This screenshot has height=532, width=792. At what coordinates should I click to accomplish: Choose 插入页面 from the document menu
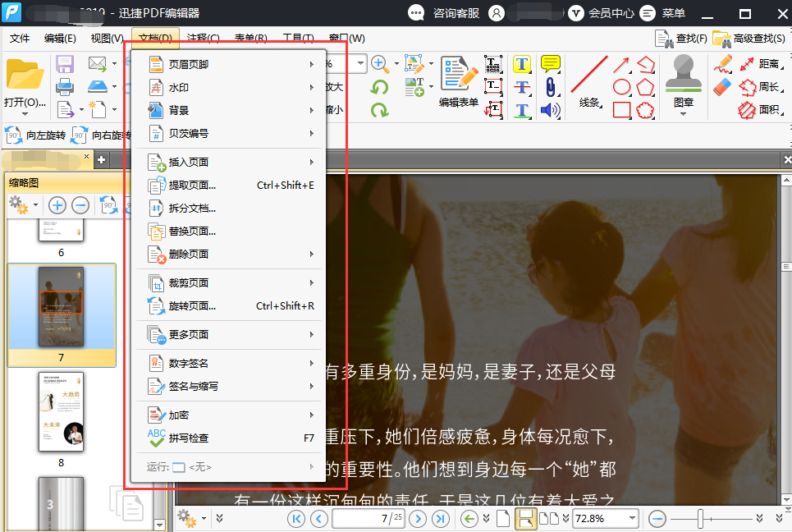pos(229,163)
